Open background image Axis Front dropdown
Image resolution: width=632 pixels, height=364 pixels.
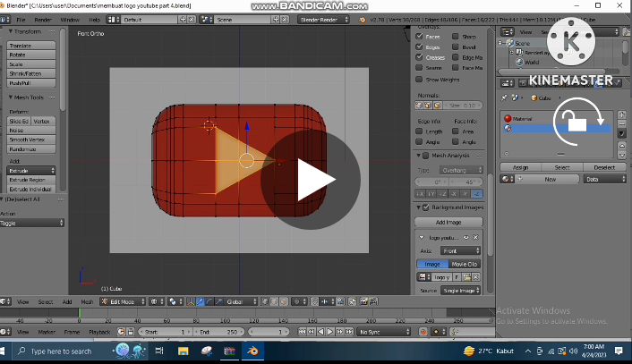pos(460,250)
